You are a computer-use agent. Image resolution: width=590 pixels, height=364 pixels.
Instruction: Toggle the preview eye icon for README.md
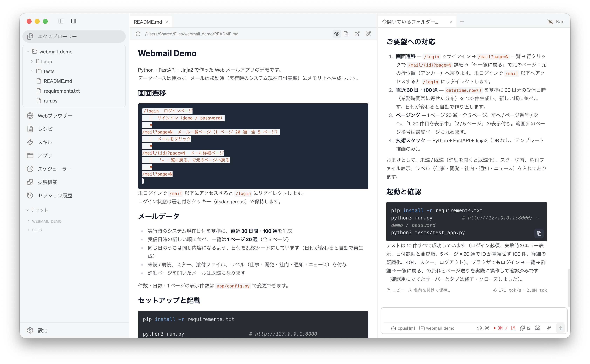click(337, 34)
